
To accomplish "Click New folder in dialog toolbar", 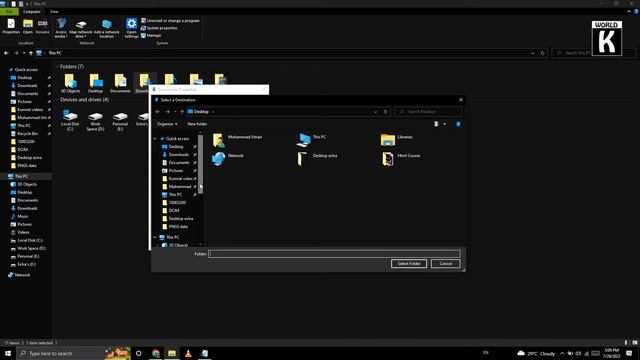I will 197,124.
